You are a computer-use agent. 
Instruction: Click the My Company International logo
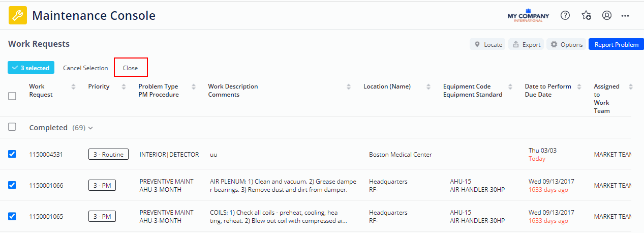pos(528,15)
